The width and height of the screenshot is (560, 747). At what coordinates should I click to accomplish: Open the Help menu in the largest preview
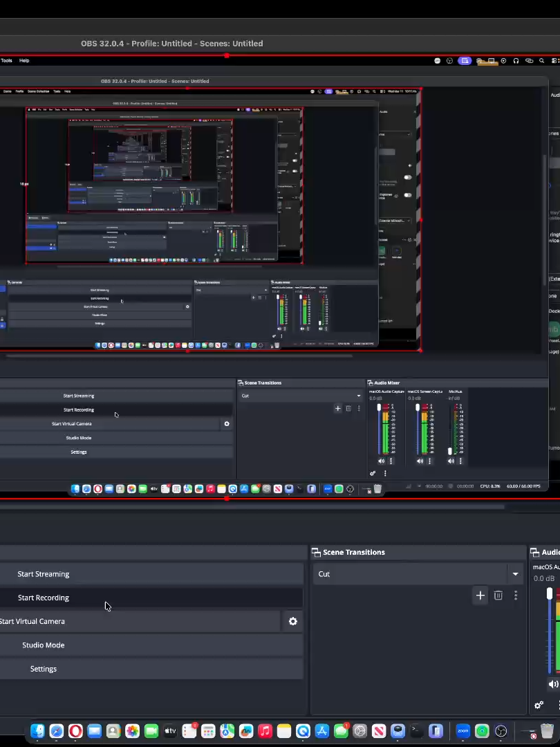point(24,60)
